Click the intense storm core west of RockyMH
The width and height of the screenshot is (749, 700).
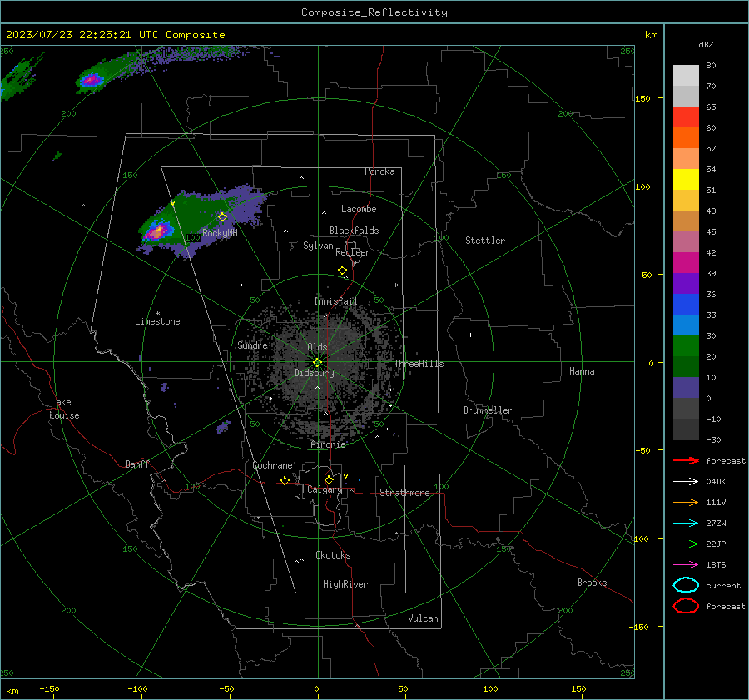pos(157,231)
